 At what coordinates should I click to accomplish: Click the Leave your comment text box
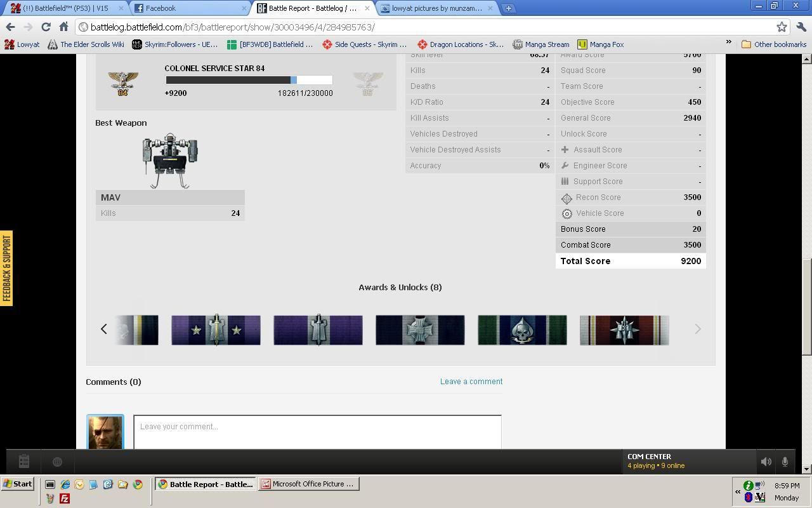(317, 431)
